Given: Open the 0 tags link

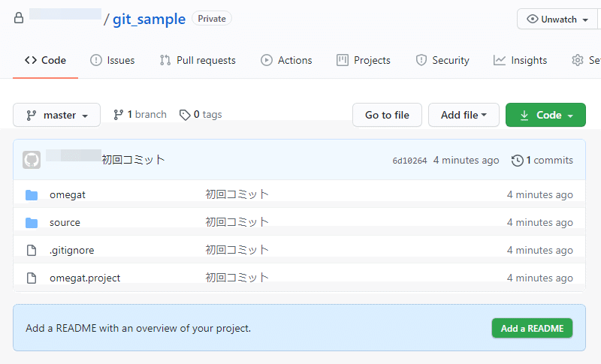Looking at the screenshot, I should click(x=201, y=114).
